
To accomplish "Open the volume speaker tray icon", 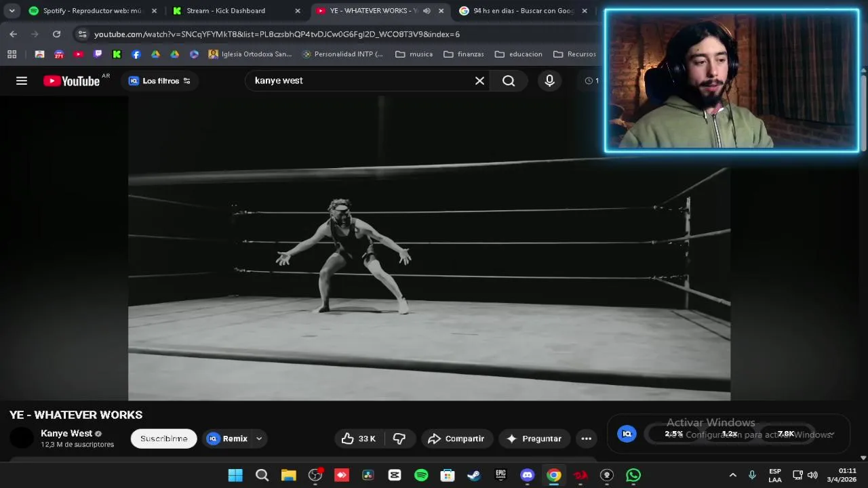I will (x=812, y=475).
